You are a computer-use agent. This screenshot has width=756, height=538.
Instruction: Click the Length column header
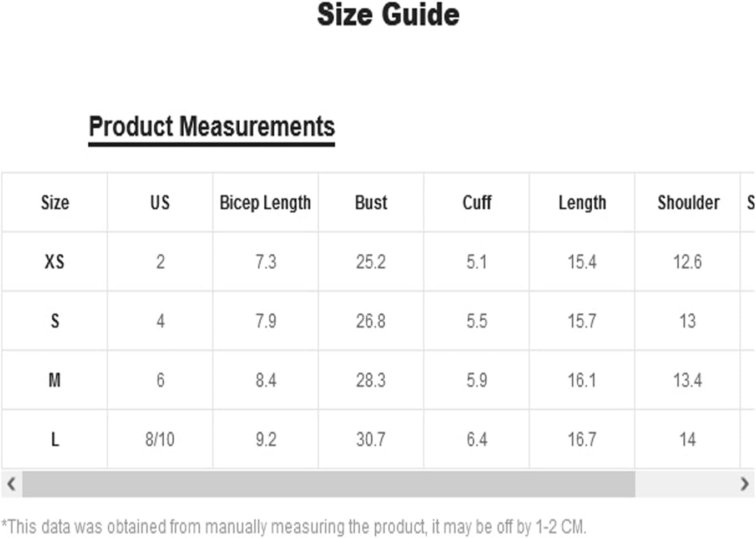click(x=582, y=203)
